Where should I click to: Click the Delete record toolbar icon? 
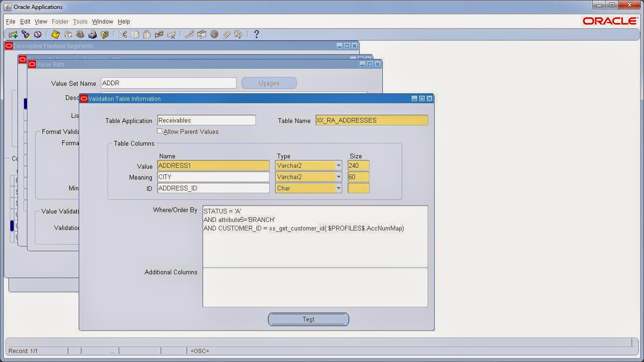(x=171, y=34)
